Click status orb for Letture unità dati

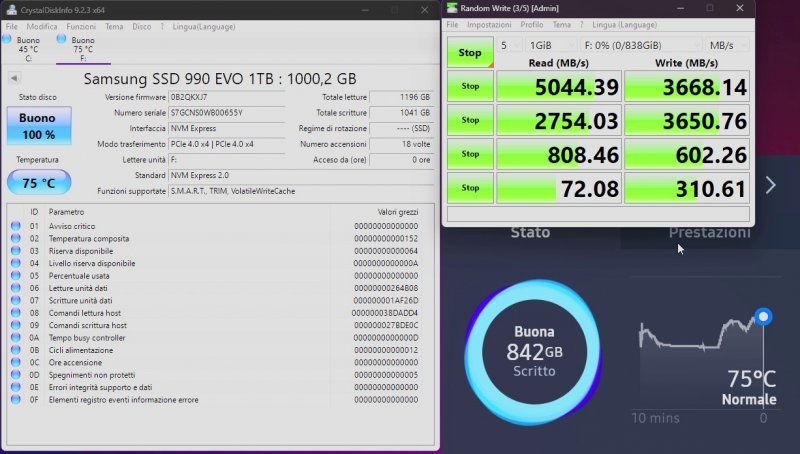point(16,288)
